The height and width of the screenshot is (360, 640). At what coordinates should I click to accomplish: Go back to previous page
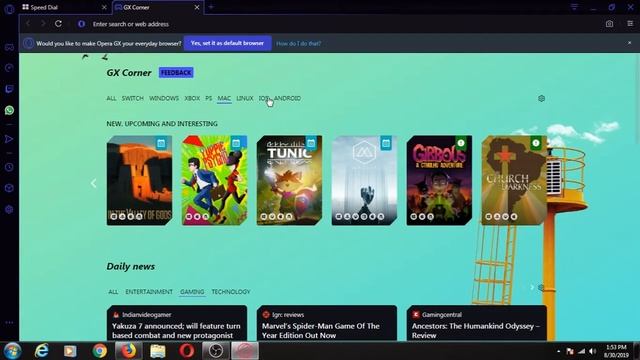(28, 24)
